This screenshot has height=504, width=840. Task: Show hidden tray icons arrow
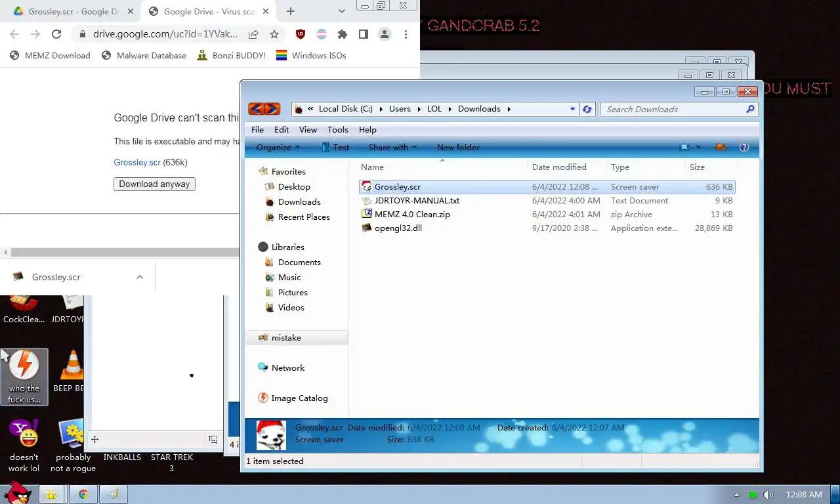click(736, 495)
